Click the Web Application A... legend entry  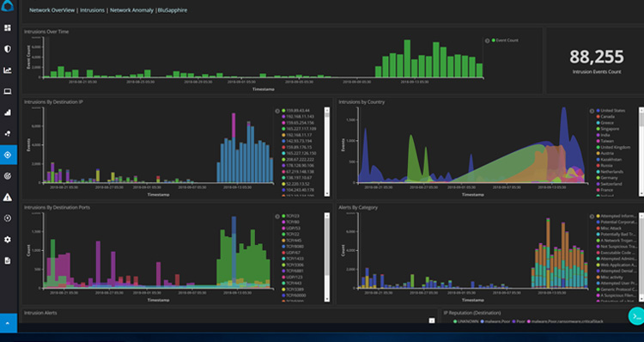(x=616, y=266)
